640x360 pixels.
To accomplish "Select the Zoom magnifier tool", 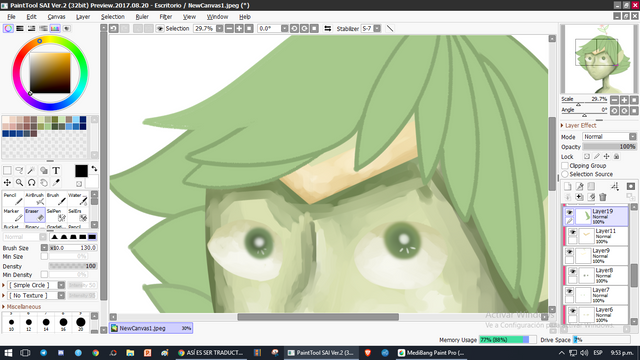I will click(19, 182).
